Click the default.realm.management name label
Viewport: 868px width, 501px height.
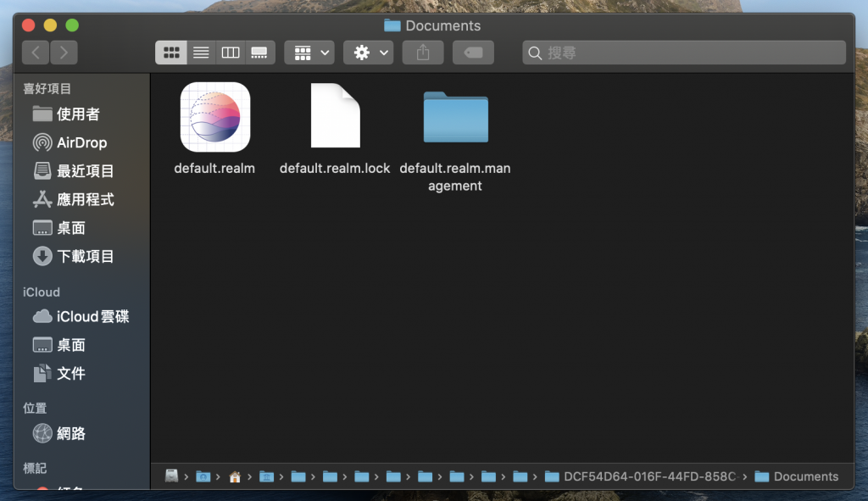pos(455,176)
